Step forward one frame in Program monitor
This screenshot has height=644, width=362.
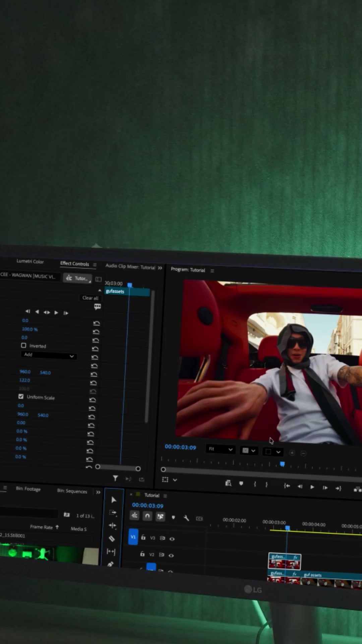(x=325, y=487)
